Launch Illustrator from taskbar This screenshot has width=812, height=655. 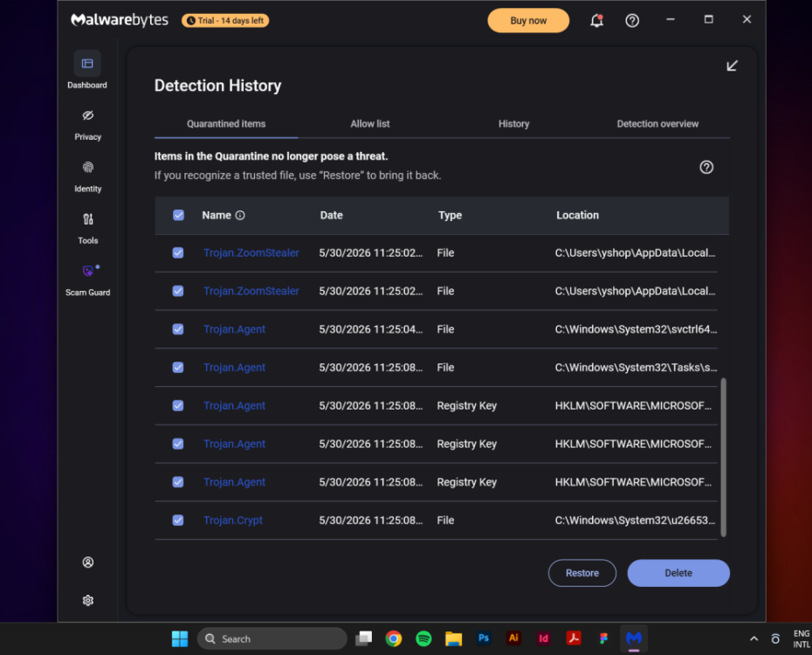click(x=513, y=638)
